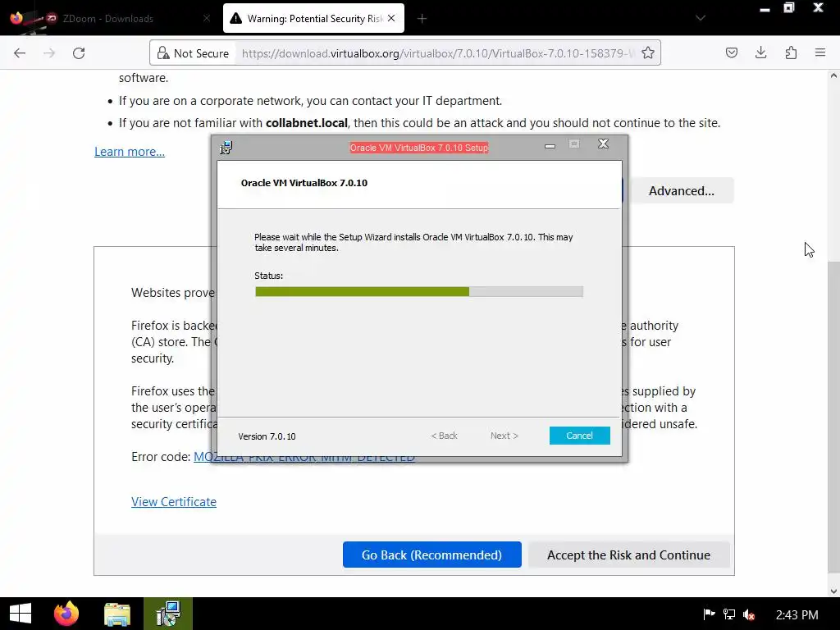840x630 pixels.
Task: Click the muted volume tray icon
Action: pyautogui.click(x=749, y=614)
